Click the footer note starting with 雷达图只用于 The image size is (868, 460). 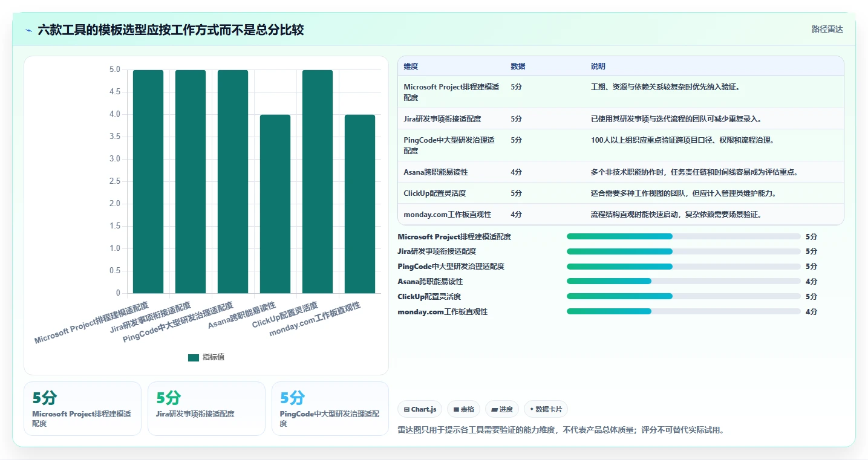[561, 430]
